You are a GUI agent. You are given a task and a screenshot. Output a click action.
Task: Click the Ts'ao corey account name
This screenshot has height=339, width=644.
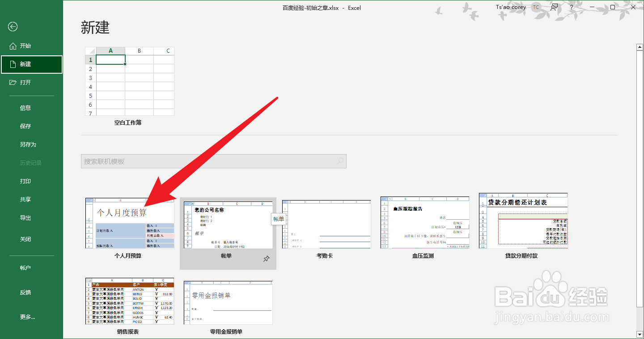tap(511, 7)
